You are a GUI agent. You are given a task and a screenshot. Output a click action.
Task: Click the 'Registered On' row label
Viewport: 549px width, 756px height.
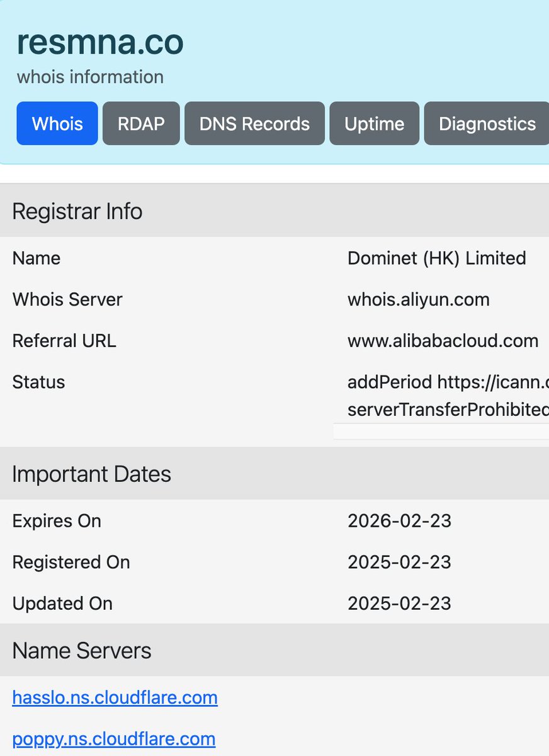(71, 562)
